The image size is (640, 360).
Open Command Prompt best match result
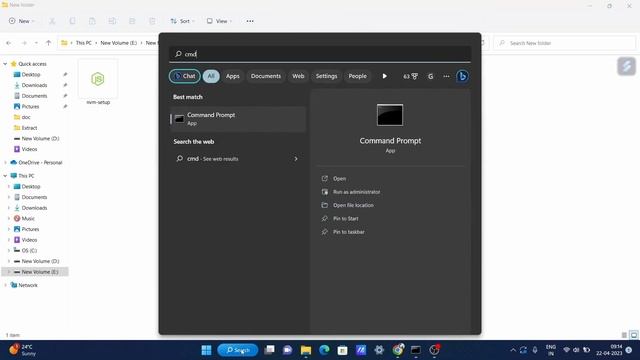tap(238, 119)
